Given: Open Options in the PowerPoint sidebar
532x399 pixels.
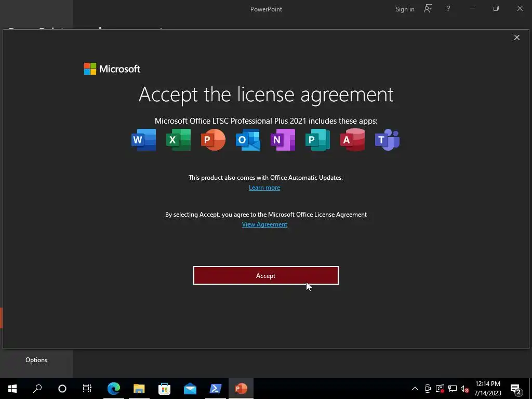Looking at the screenshot, I should pos(36,360).
